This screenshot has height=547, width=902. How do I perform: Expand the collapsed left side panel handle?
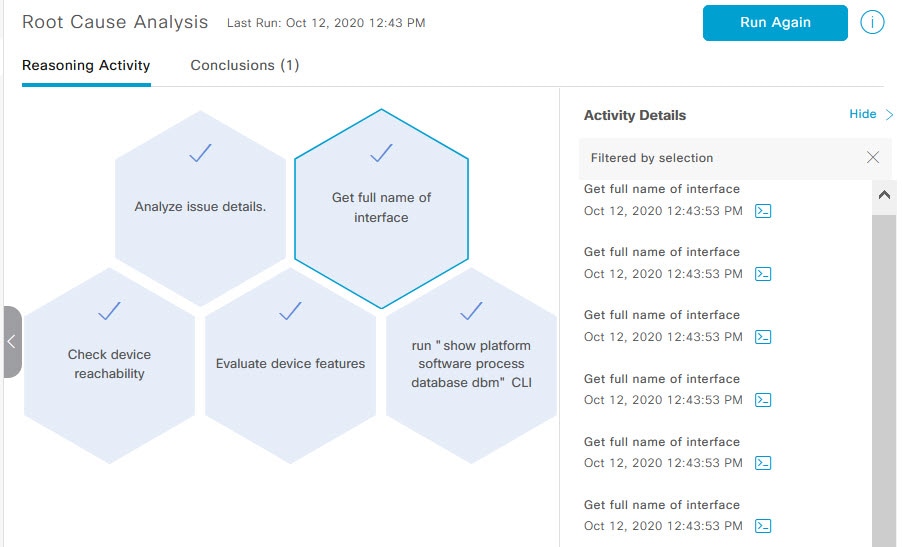11,341
